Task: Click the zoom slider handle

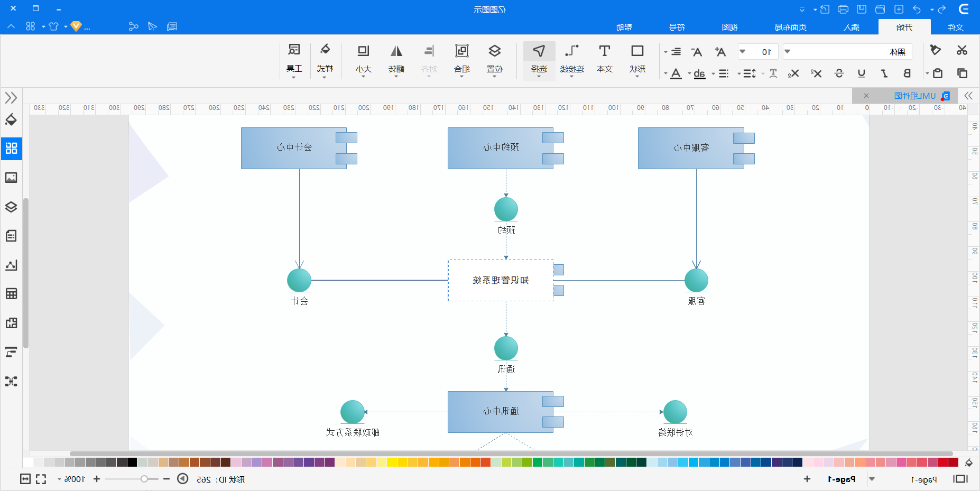Action: pyautogui.click(x=144, y=479)
